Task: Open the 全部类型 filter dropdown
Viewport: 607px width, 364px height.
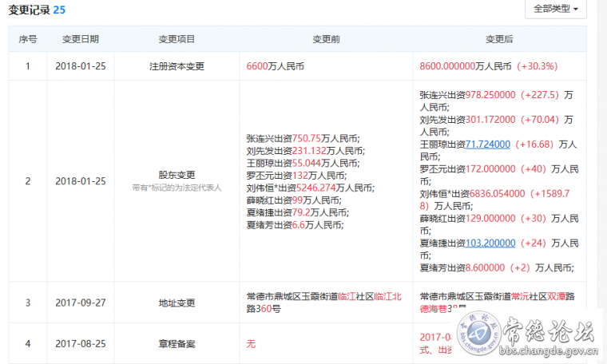Action: point(555,9)
